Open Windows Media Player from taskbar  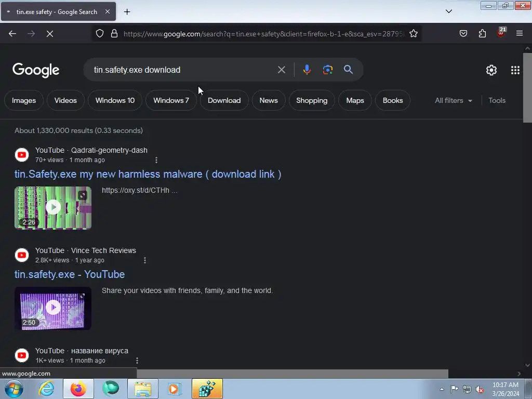click(x=175, y=389)
